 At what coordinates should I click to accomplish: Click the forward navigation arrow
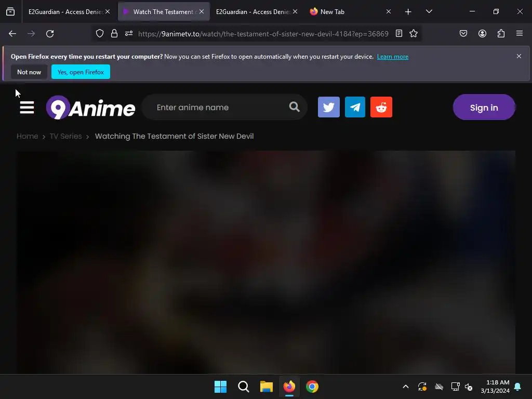click(x=31, y=34)
